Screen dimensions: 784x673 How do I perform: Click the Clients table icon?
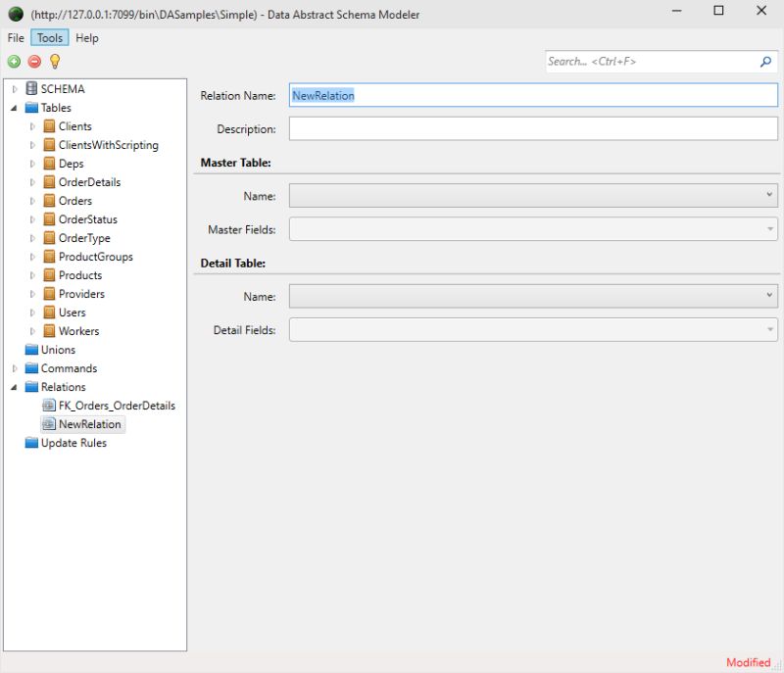point(49,126)
